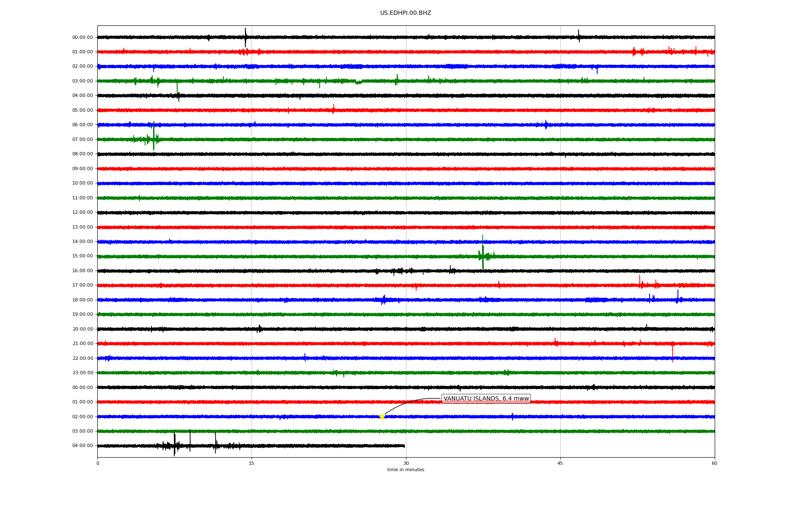Click the first 00:00:00 row label at top

[82, 38]
